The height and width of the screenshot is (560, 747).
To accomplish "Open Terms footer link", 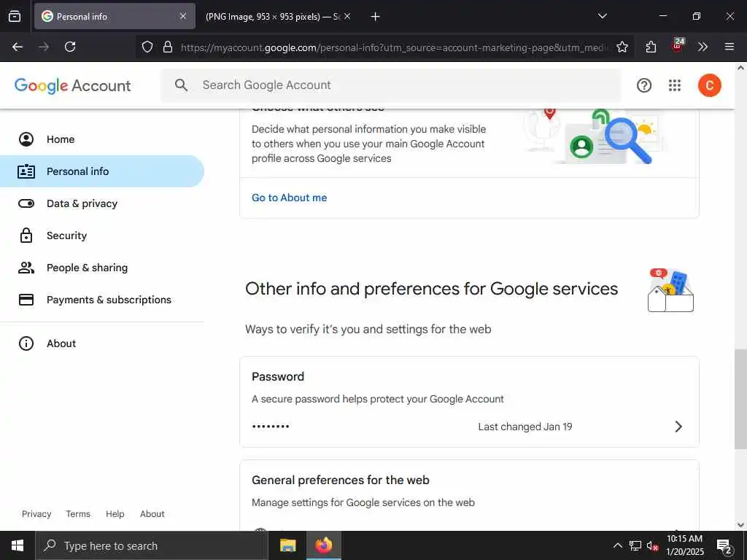I will point(78,514).
